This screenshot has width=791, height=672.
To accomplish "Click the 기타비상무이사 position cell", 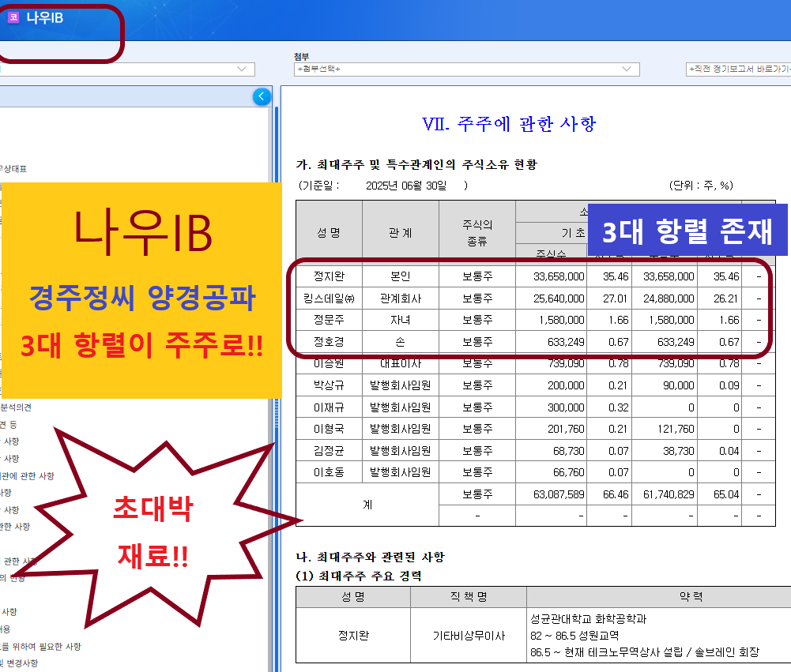I will pyautogui.click(x=468, y=636).
